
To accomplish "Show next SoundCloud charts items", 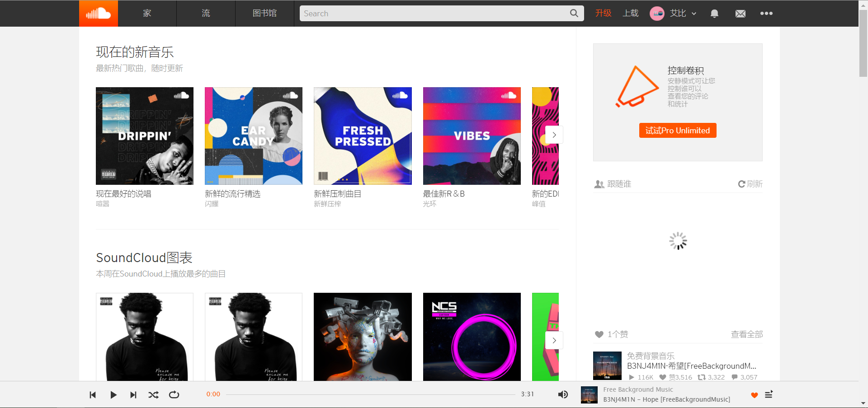I will click(x=554, y=340).
